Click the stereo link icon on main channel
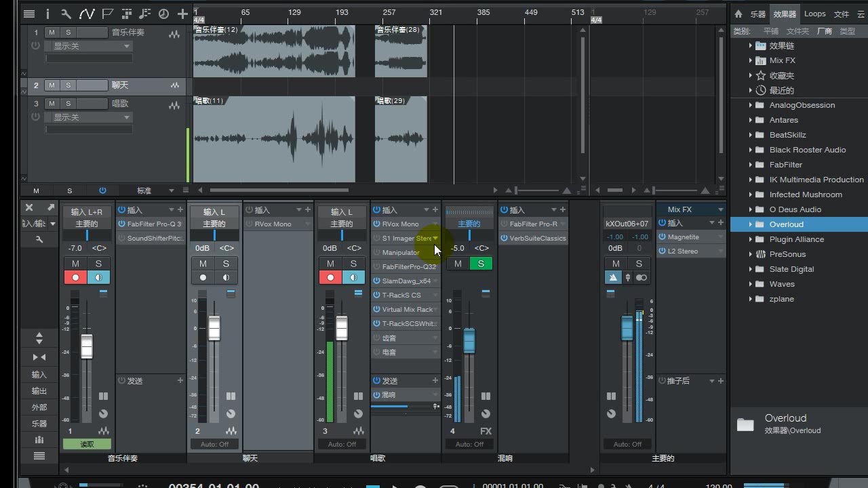 point(641,278)
